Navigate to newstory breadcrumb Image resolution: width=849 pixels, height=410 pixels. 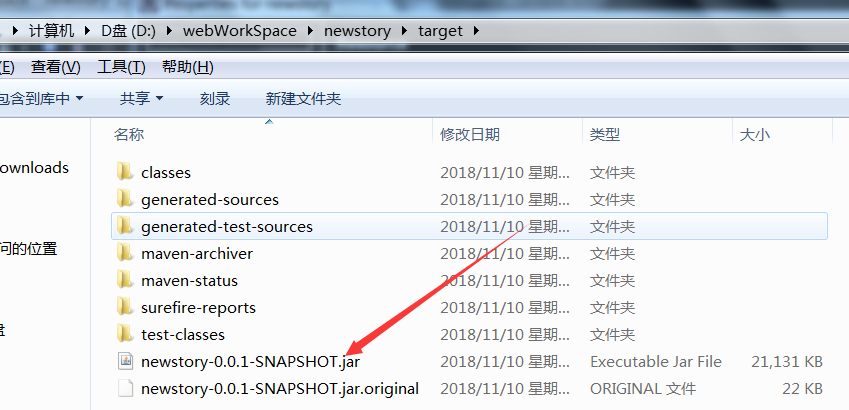pyautogui.click(x=357, y=31)
